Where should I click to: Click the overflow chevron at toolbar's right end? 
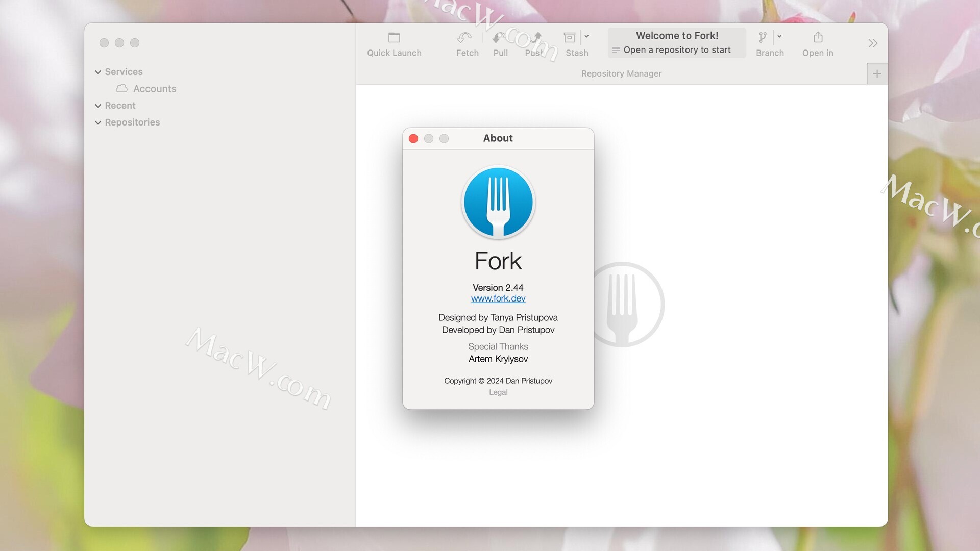pos(872,43)
